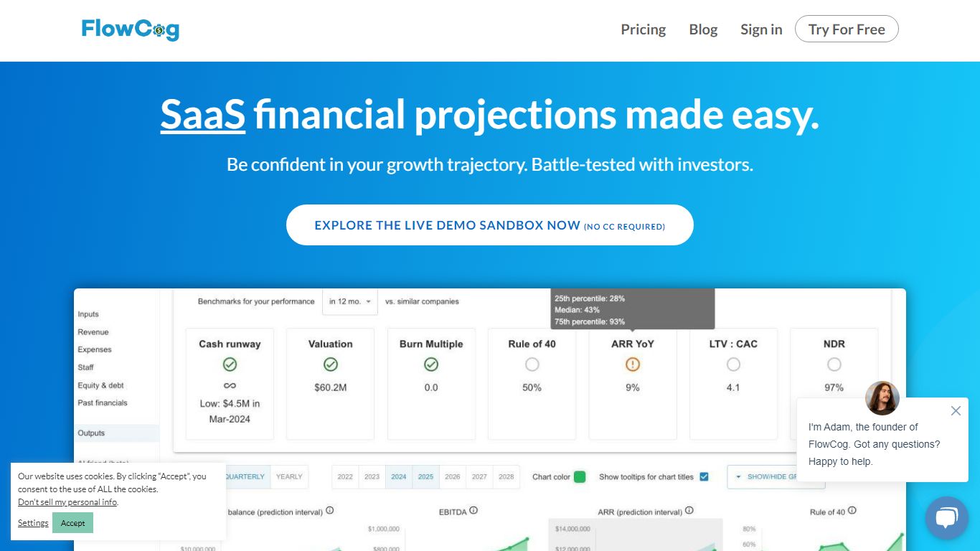The image size is (980, 551).
Task: Close the Adam chat message popup
Action: 955,411
